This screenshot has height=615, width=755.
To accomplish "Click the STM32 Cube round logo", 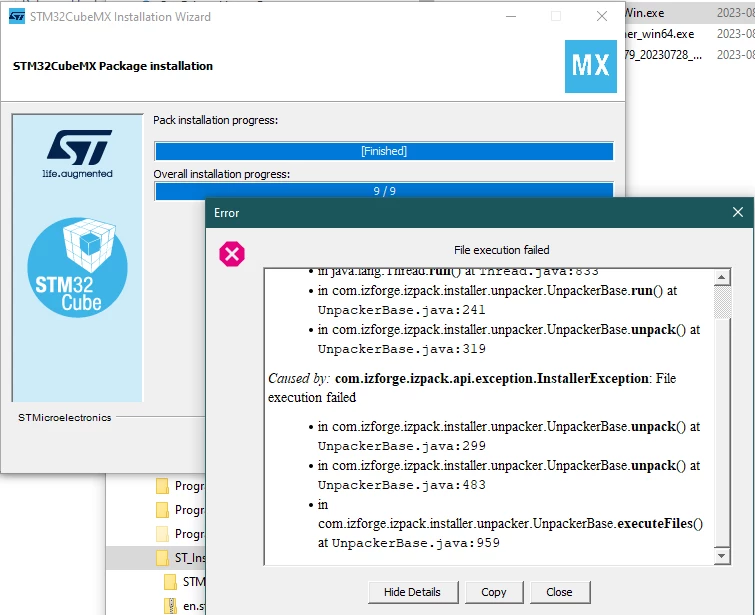I will pyautogui.click(x=78, y=267).
